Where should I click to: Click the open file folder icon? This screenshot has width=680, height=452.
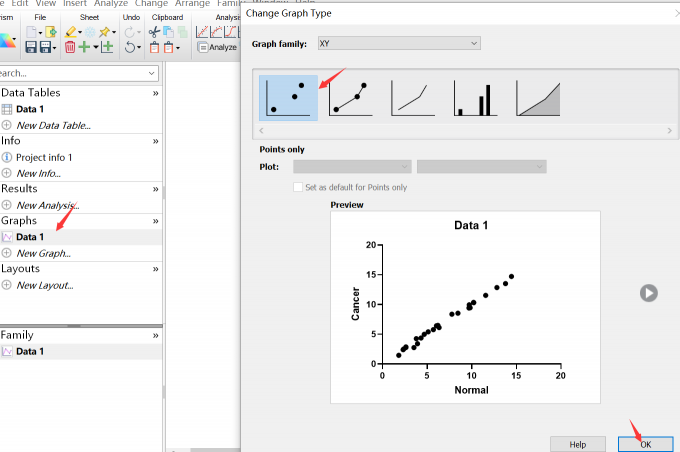(x=51, y=32)
